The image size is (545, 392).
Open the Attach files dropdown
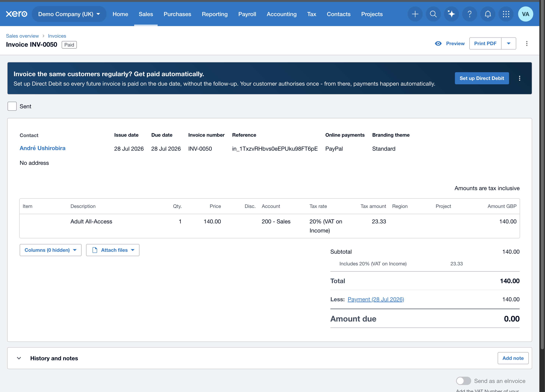(113, 250)
